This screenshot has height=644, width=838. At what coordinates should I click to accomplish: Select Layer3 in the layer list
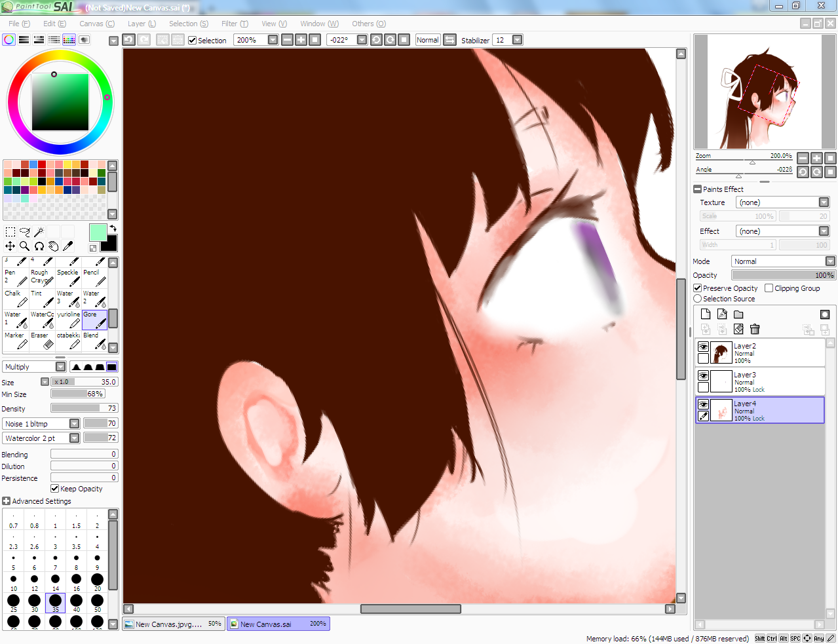tap(767, 381)
